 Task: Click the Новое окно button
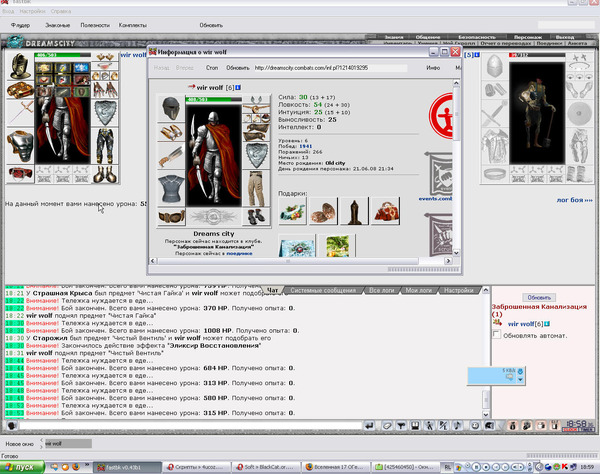[x=20, y=444]
